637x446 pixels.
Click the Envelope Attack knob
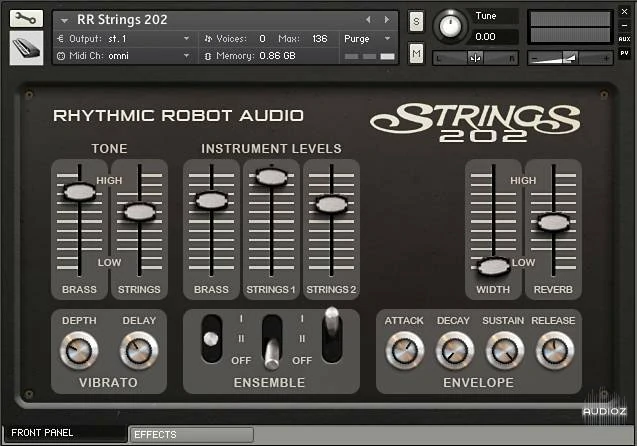point(405,351)
